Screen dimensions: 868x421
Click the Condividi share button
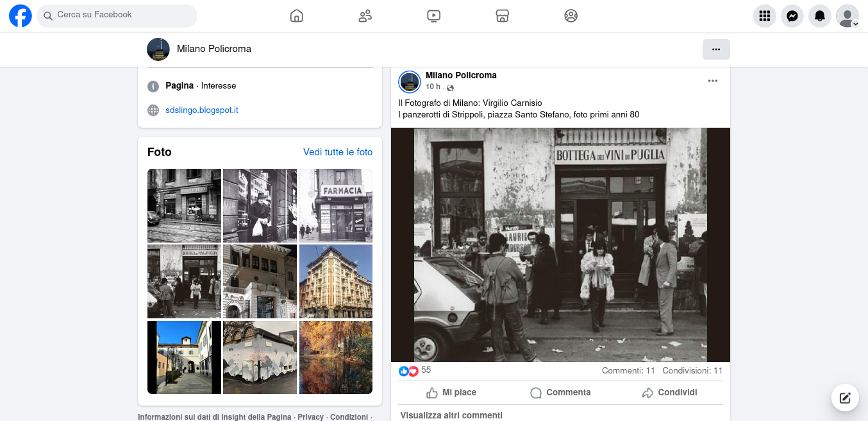pyautogui.click(x=669, y=392)
